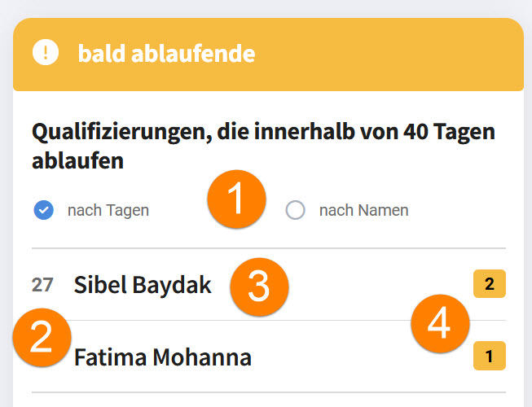The width and height of the screenshot is (532, 407).
Task: Select the 'nach Tagen' radio button
Action: point(44,211)
